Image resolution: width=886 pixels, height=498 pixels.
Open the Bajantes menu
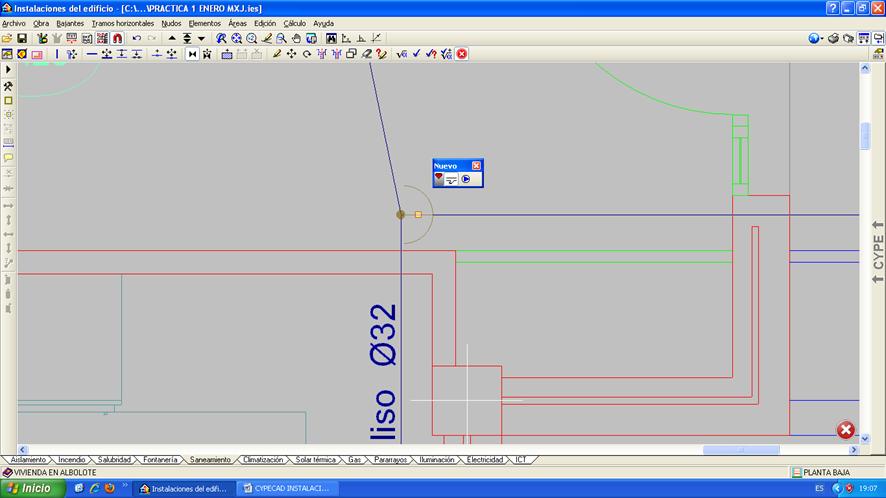tap(70, 23)
